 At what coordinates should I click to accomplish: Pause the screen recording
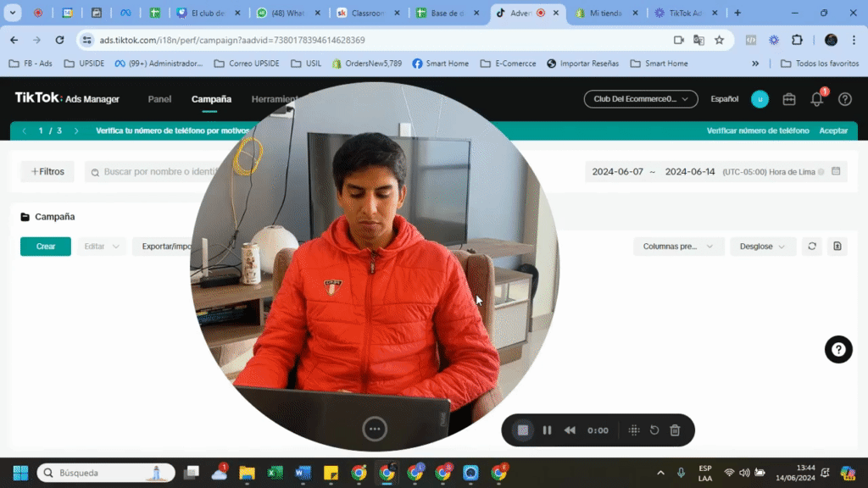coord(547,430)
